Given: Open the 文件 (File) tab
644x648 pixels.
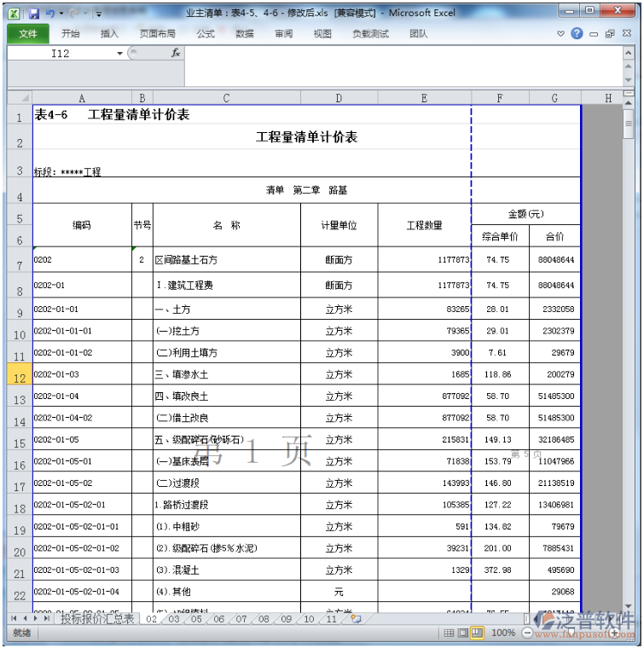Looking at the screenshot, I should [28, 34].
